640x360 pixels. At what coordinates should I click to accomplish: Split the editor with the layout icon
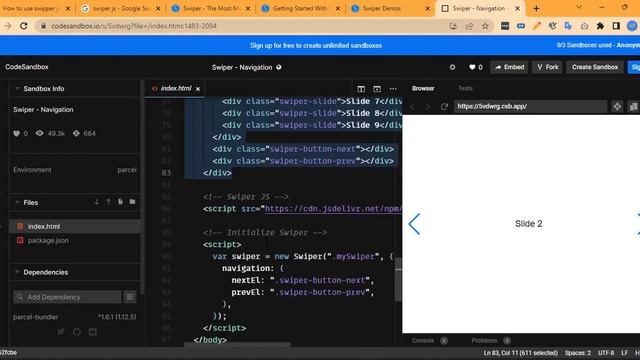coord(361,89)
